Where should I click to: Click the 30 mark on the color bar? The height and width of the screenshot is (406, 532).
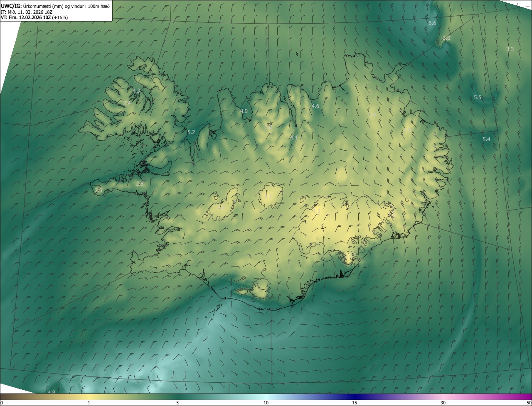tap(443, 403)
